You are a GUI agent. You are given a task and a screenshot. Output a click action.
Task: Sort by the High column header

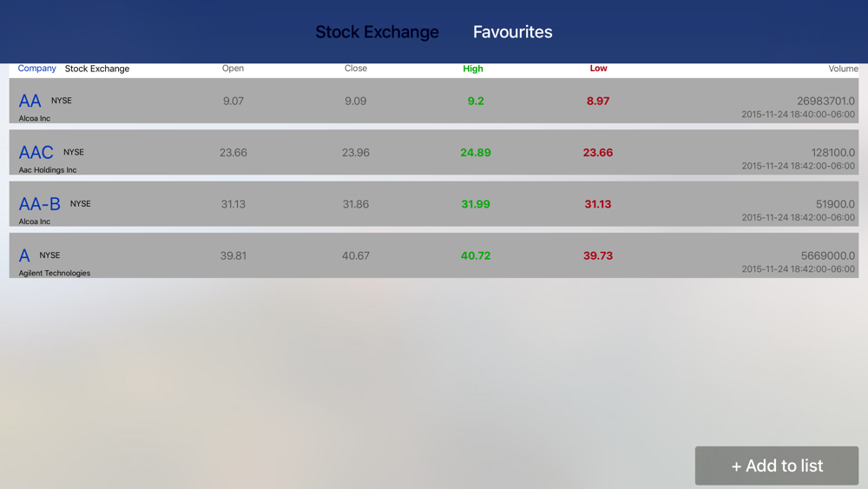click(473, 69)
